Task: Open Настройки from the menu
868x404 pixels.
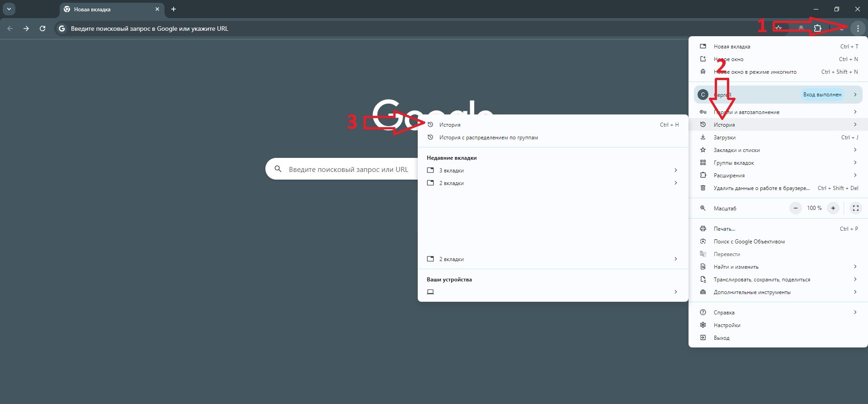Action: click(778, 325)
